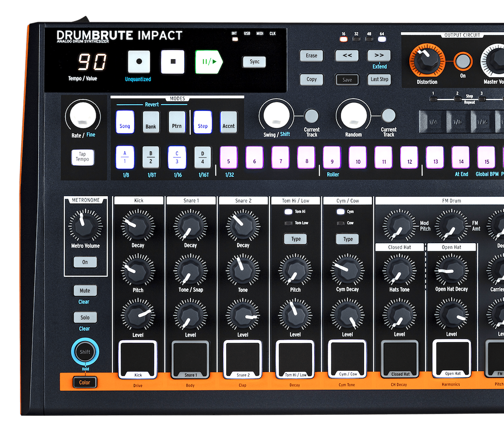The width and height of the screenshot is (504, 437).
Task: Click the orange Color button
Action: (84, 382)
